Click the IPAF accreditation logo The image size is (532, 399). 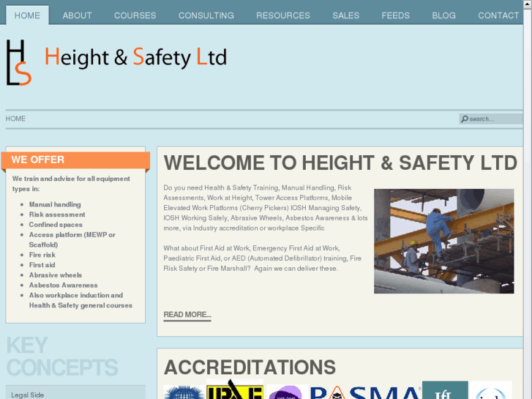(235, 389)
